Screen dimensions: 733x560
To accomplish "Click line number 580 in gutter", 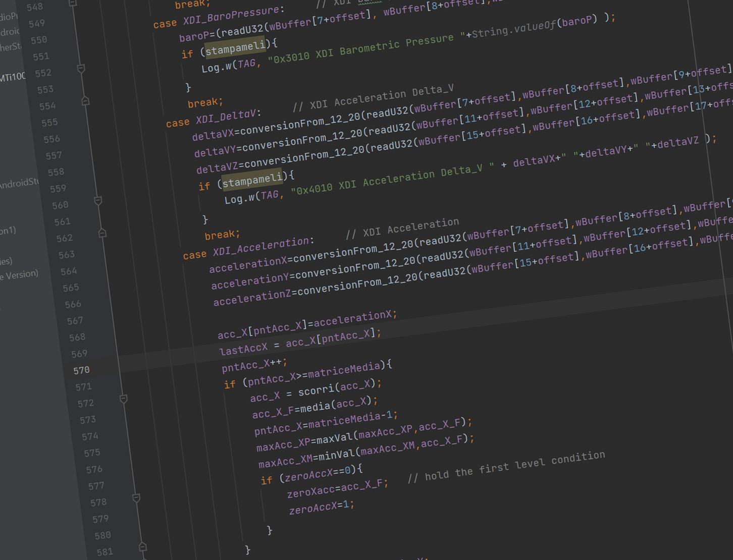I will pyautogui.click(x=102, y=536).
